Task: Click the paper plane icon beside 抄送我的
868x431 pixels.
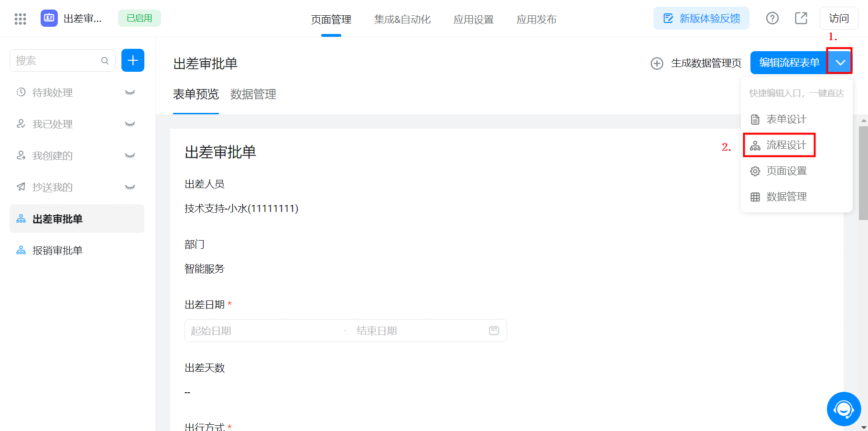Action: pos(21,187)
